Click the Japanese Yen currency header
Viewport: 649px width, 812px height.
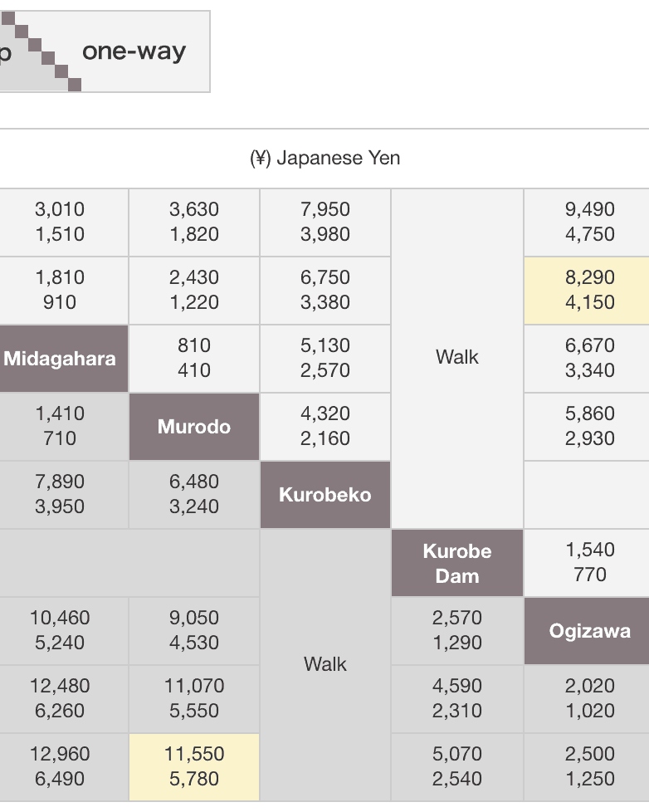click(x=324, y=158)
